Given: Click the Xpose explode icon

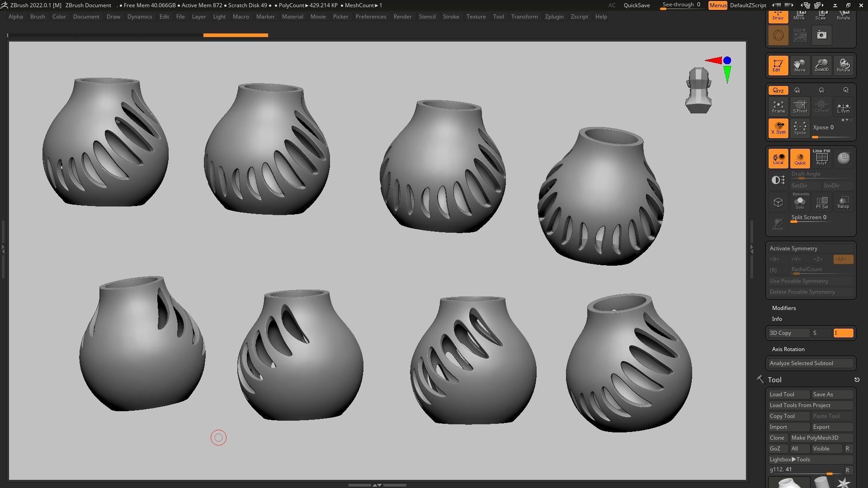Looking at the screenshot, I should click(800, 128).
